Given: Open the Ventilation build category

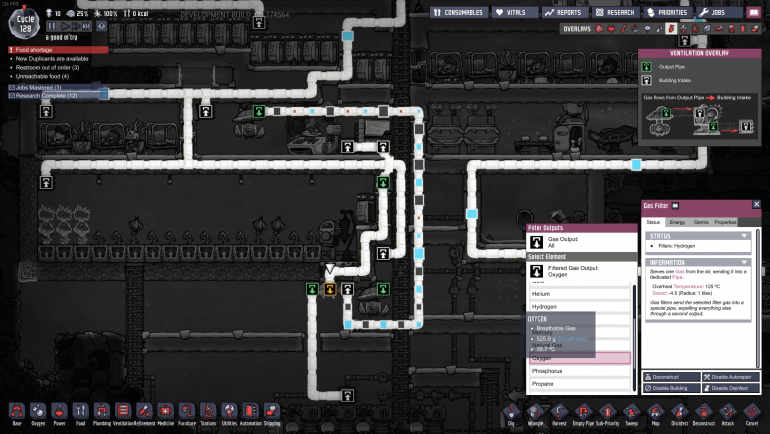Looking at the screenshot, I should tap(123, 414).
